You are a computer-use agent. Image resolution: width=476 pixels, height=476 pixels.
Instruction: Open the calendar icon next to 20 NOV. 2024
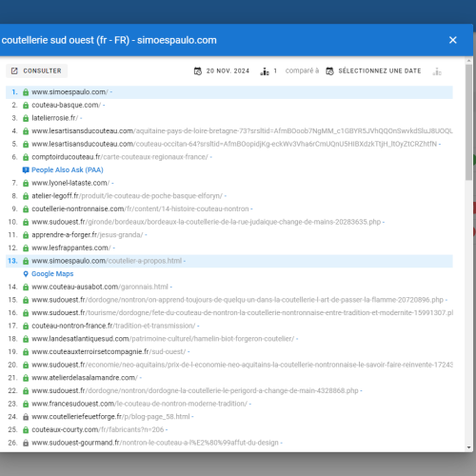pos(198,71)
